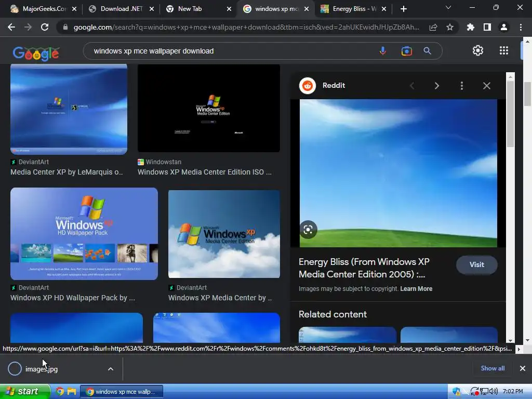Open more options in the image preview panel
Viewport: 532px width, 399px height.
click(461, 86)
